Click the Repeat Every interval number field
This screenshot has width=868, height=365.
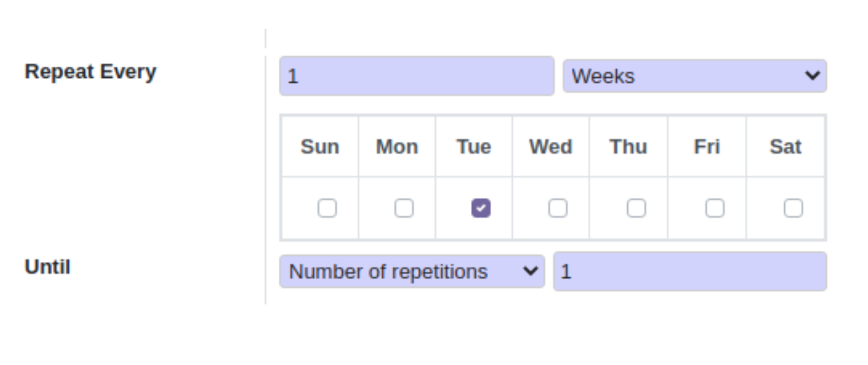point(416,76)
